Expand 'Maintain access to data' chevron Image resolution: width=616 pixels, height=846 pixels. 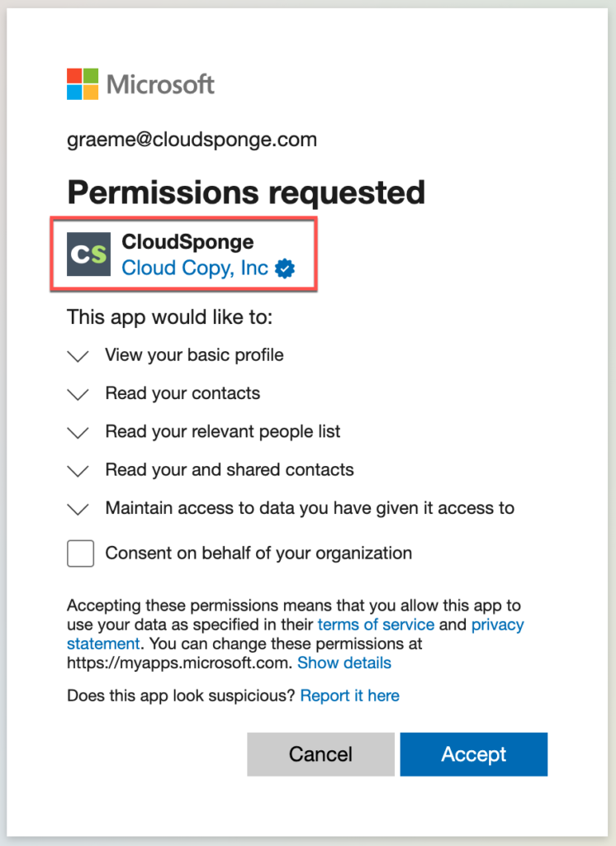pos(78,509)
